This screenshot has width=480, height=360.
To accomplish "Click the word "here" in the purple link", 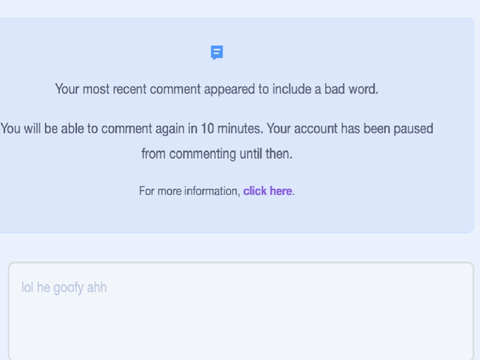I will (x=281, y=191).
